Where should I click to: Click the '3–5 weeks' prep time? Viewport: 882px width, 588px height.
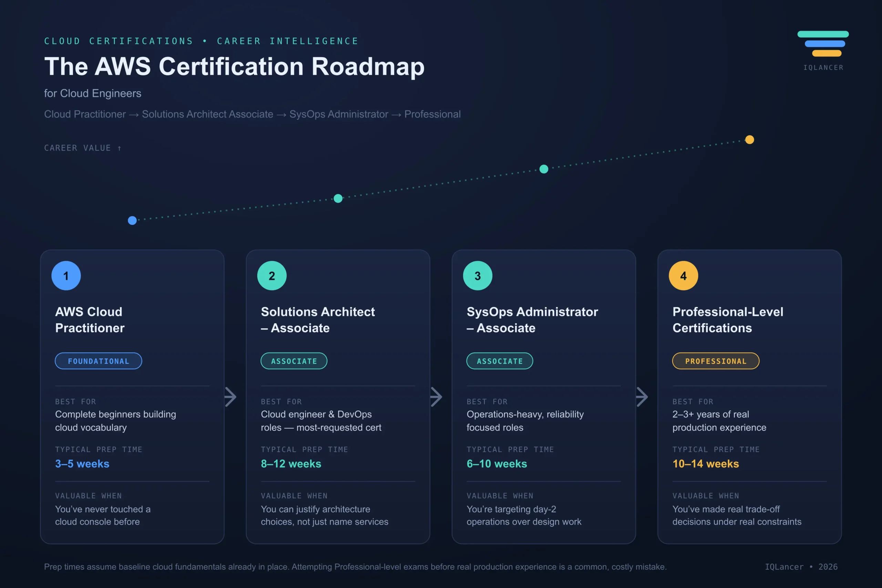click(82, 464)
